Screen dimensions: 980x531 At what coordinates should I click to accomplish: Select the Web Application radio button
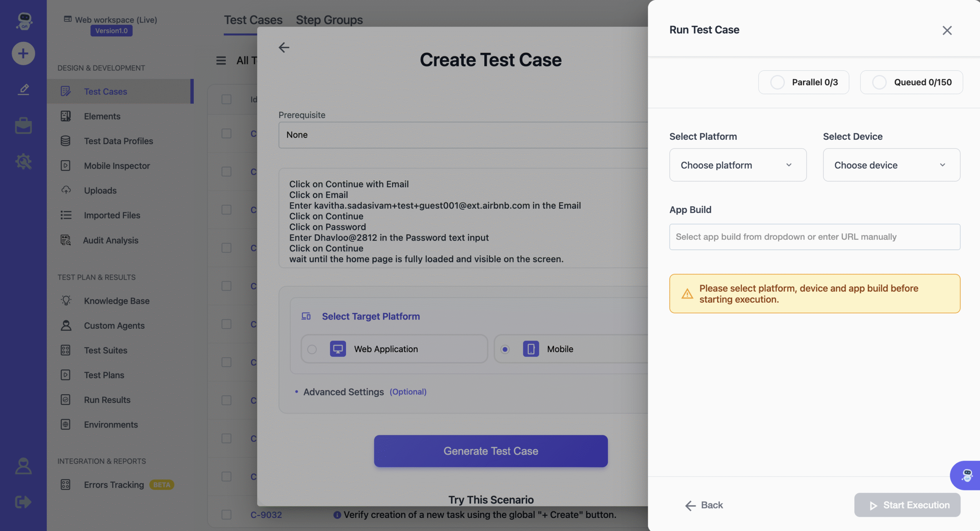click(312, 349)
